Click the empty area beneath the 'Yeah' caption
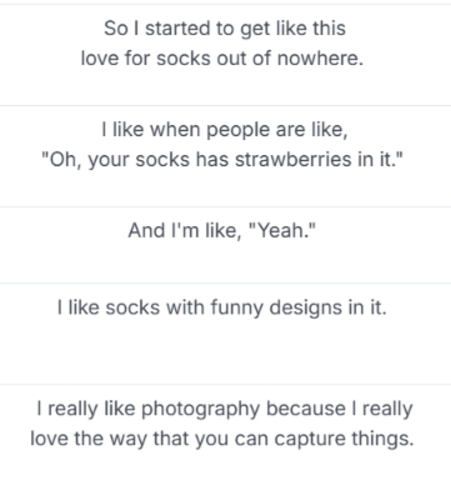The image size is (451, 478). (x=225, y=262)
